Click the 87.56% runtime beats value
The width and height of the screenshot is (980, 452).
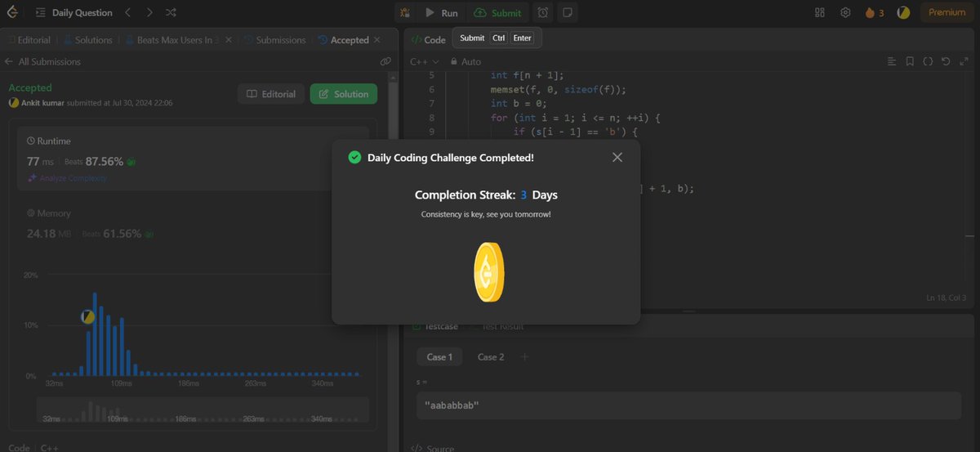(x=105, y=162)
